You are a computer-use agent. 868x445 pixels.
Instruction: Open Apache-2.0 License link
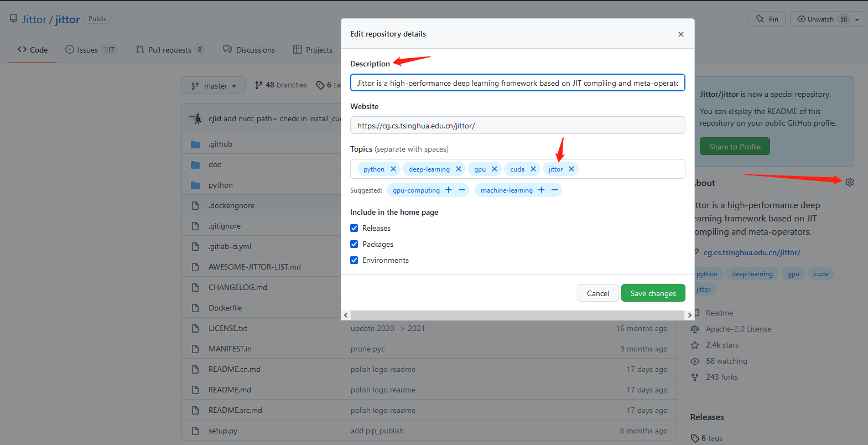tap(739, 329)
